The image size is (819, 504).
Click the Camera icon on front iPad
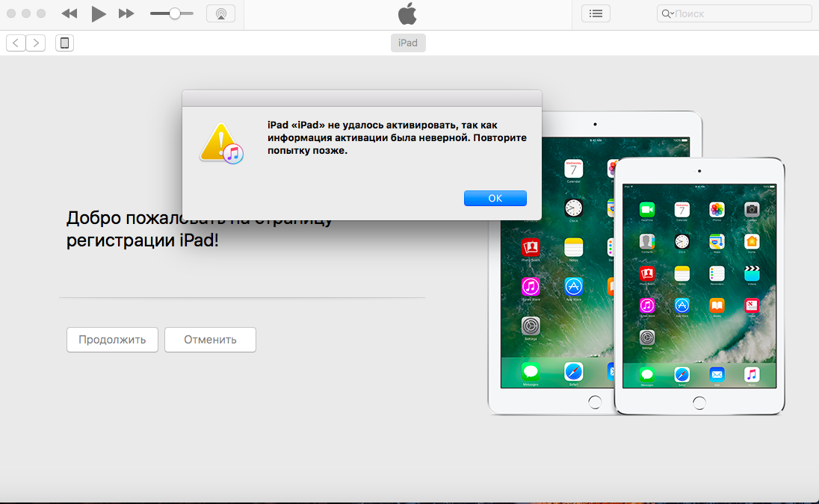[x=752, y=210]
